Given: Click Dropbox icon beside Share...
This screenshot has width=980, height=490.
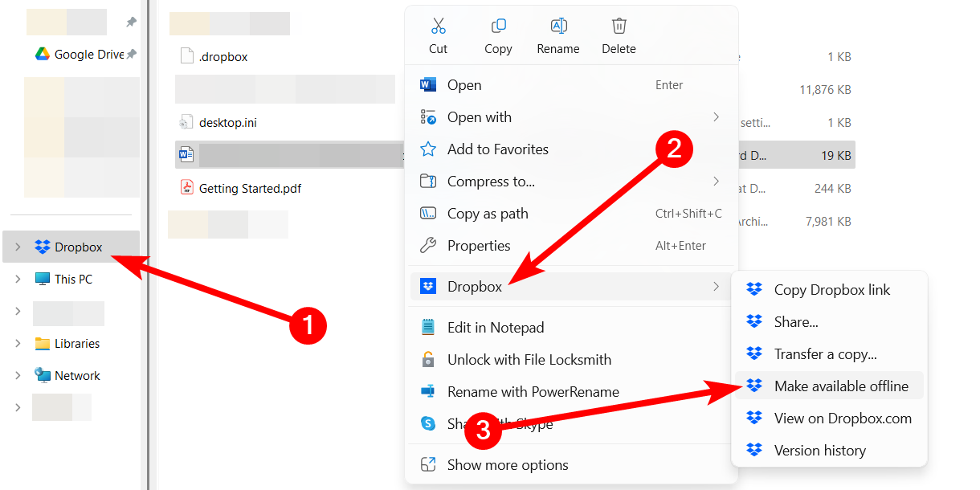Looking at the screenshot, I should tap(754, 322).
